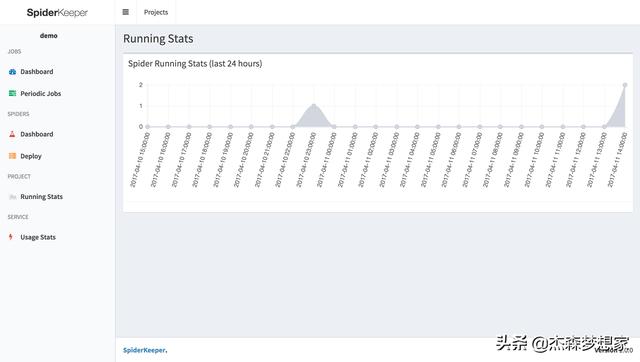The image size is (640, 362).
Task: Click the Jobs Dashboard gauge icon
Action: point(12,72)
